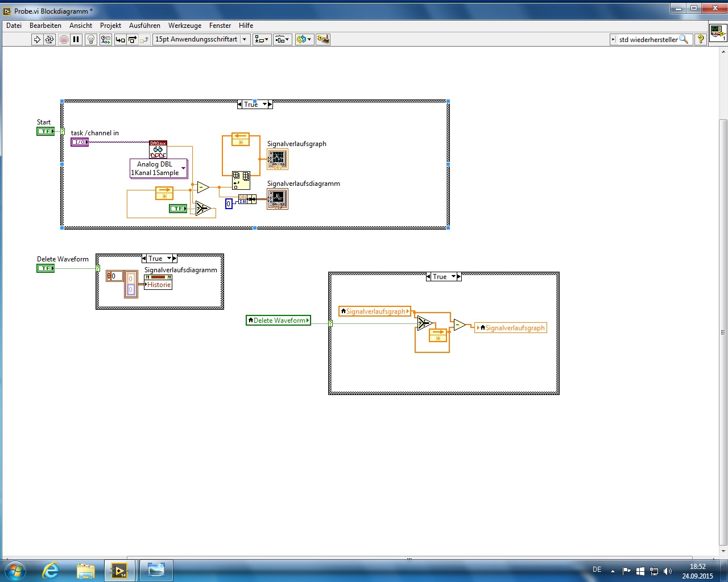Open the Distribute Objects dropdown
Image resolution: width=728 pixels, height=582 pixels.
(x=283, y=39)
